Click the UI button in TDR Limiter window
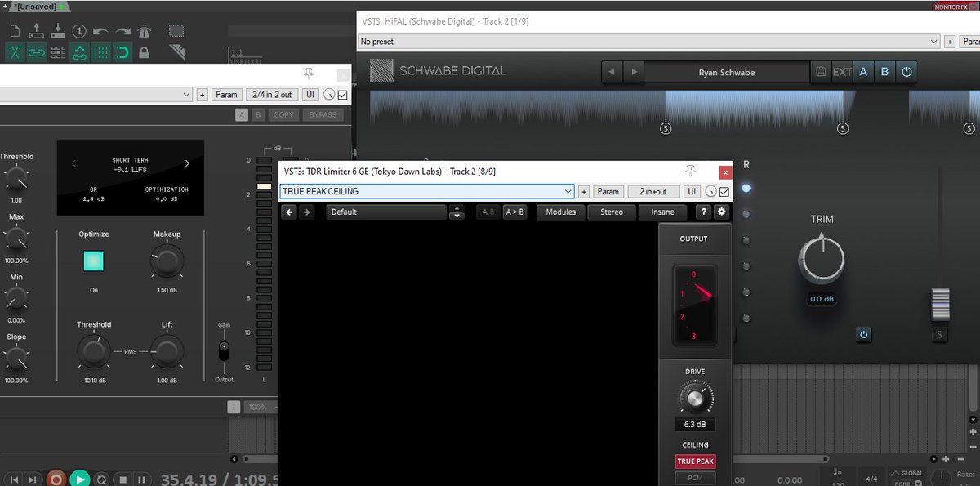The image size is (980, 486). click(x=693, y=191)
